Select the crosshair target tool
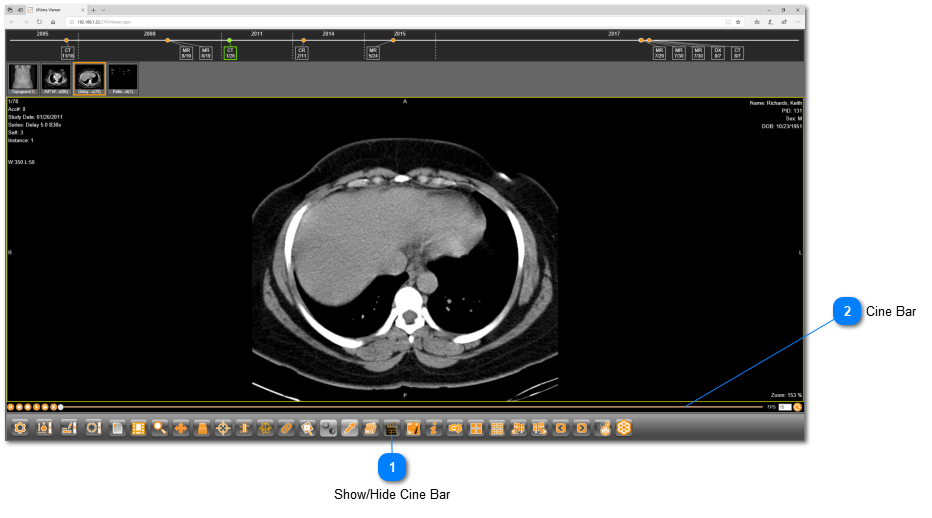Screen dimensions: 932x518 (x=223, y=428)
